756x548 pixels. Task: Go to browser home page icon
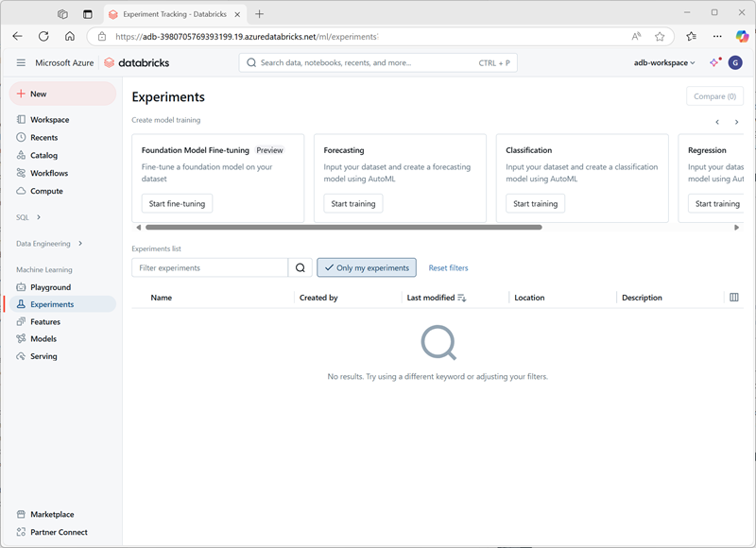(70, 36)
